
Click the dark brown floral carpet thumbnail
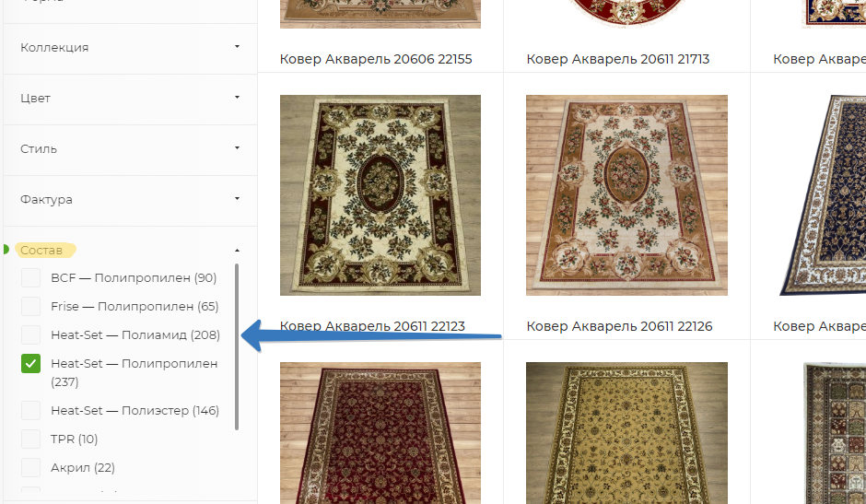[x=380, y=195]
